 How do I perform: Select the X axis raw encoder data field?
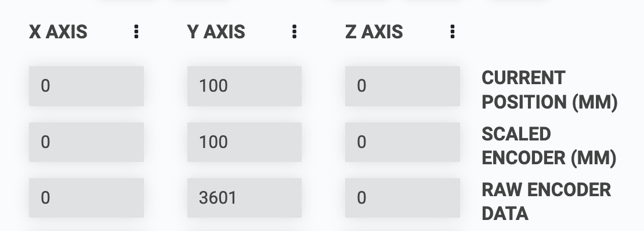click(86, 198)
